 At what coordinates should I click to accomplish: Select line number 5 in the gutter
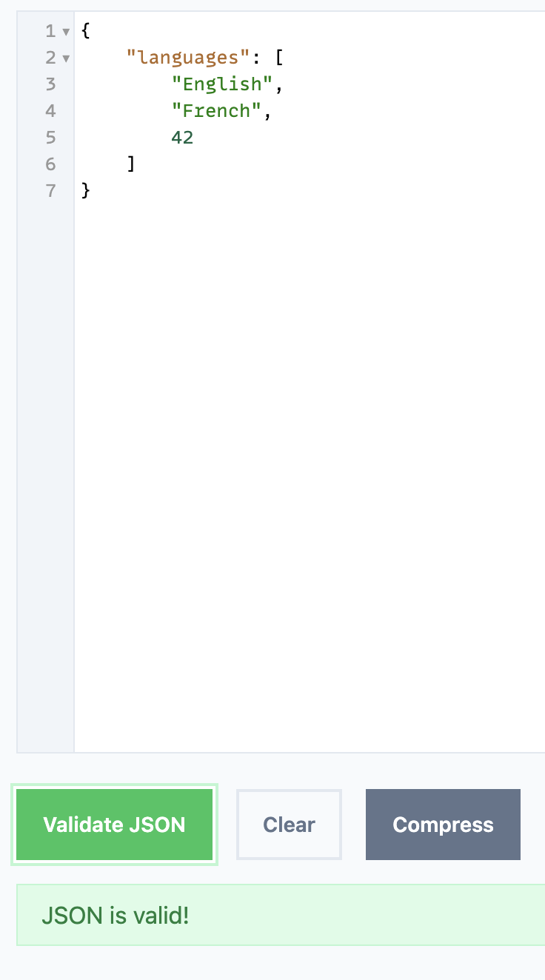click(51, 138)
